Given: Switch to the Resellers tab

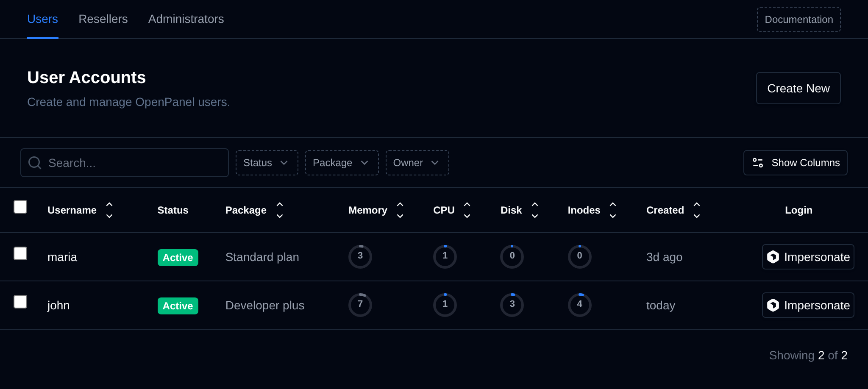Looking at the screenshot, I should tap(103, 19).
